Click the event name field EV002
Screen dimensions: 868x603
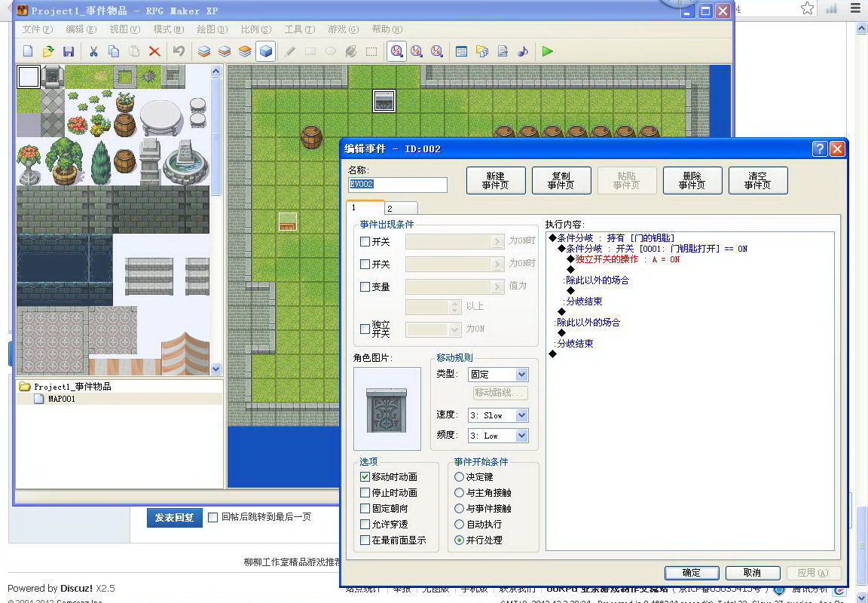click(x=398, y=185)
